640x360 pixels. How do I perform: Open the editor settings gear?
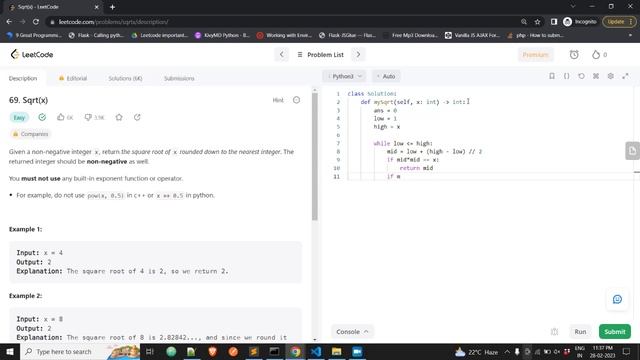tap(611, 76)
